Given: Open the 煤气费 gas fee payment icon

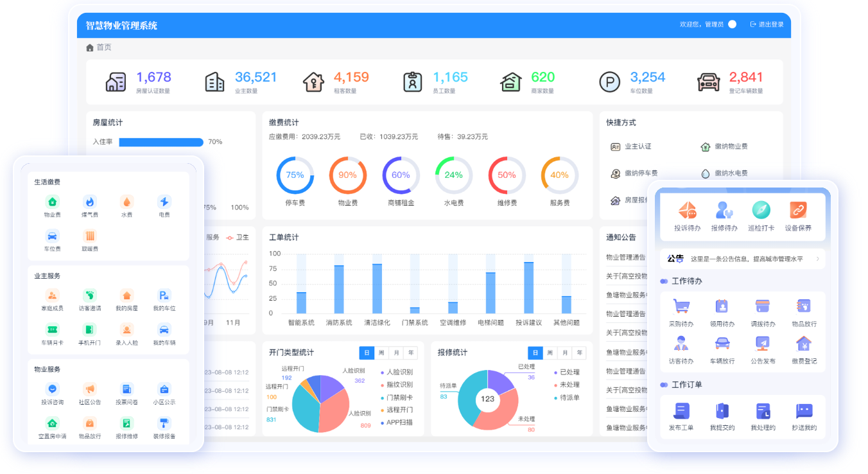Looking at the screenshot, I should pos(90,202).
